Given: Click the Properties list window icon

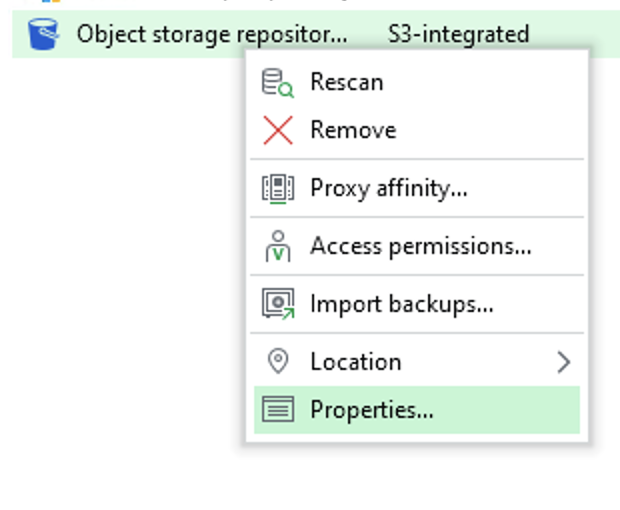Looking at the screenshot, I should click(278, 409).
